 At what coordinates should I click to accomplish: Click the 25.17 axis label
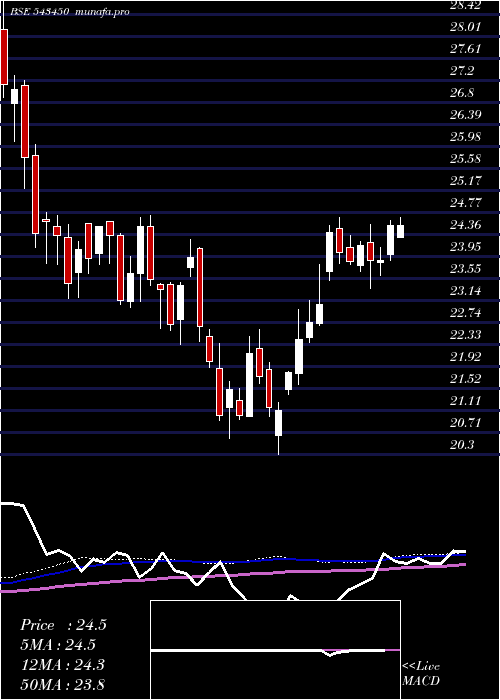pyautogui.click(x=465, y=181)
